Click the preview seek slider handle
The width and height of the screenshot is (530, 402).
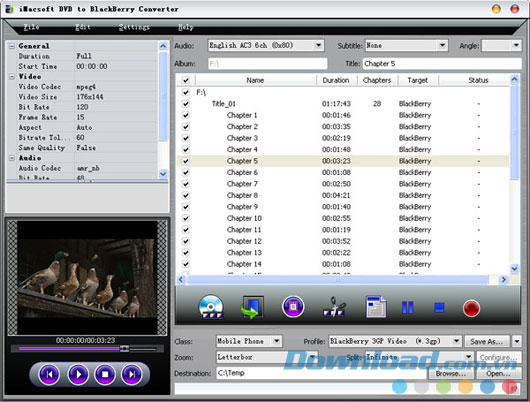coord(124,348)
